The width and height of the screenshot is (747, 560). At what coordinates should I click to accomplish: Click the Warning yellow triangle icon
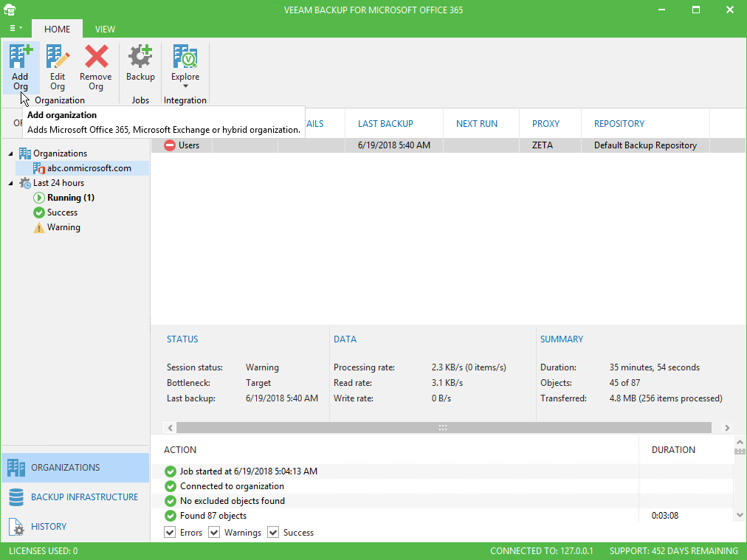39,228
